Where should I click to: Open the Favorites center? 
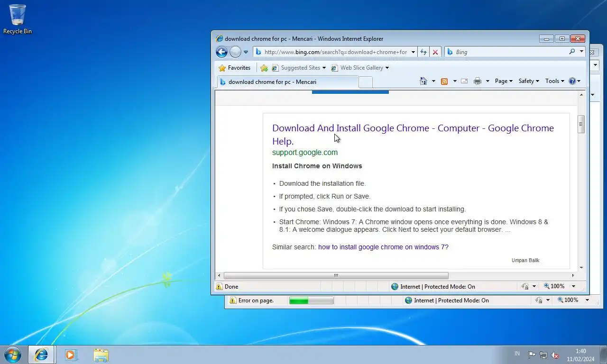(234, 68)
